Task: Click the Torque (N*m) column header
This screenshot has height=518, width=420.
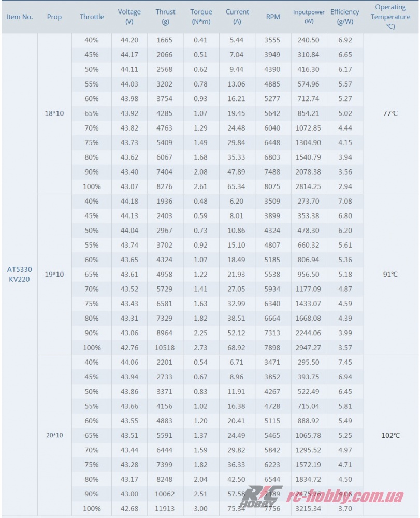Action: (x=201, y=17)
